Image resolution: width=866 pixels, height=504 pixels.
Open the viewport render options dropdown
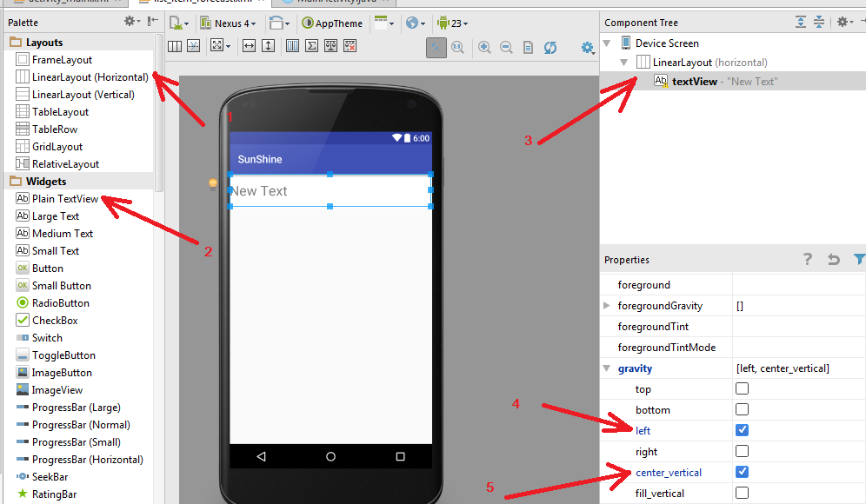pyautogui.click(x=220, y=46)
